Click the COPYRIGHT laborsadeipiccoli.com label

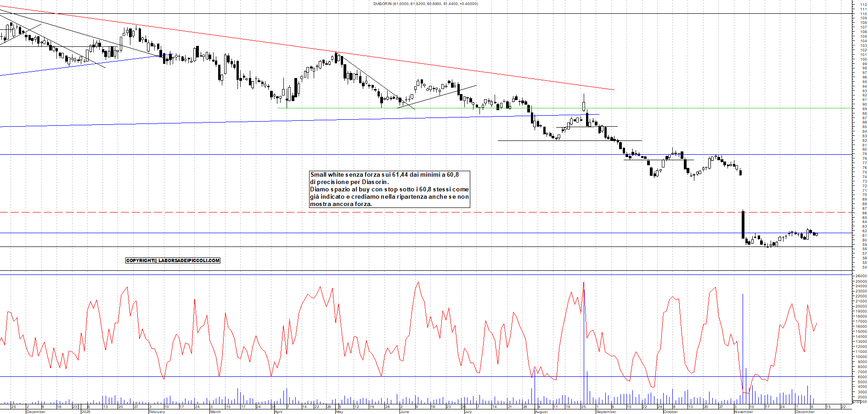coord(173,261)
